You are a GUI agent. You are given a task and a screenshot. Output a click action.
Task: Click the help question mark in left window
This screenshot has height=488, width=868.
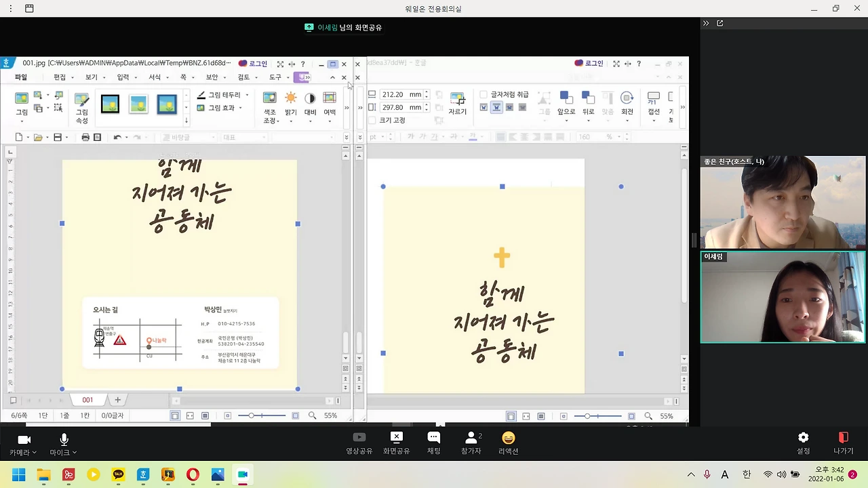coord(303,64)
